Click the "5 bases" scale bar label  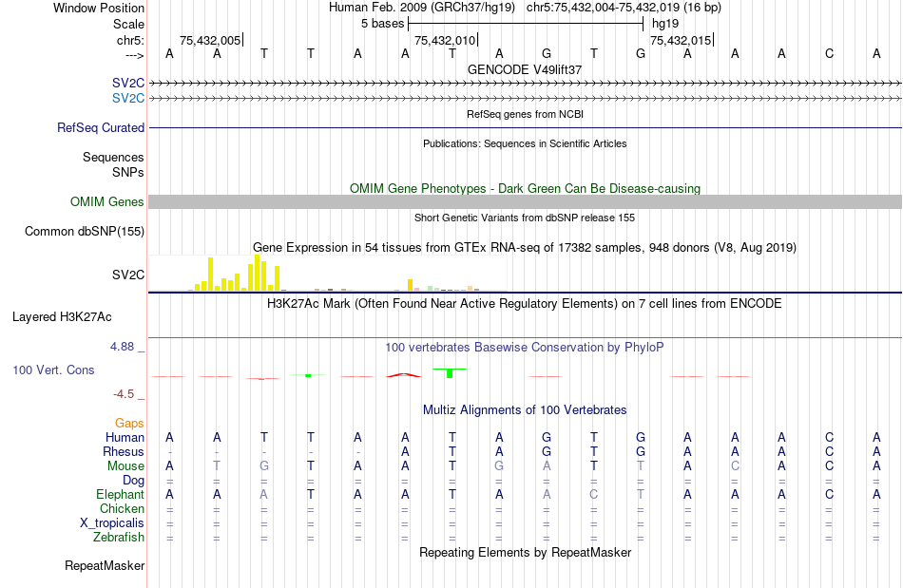(x=382, y=24)
